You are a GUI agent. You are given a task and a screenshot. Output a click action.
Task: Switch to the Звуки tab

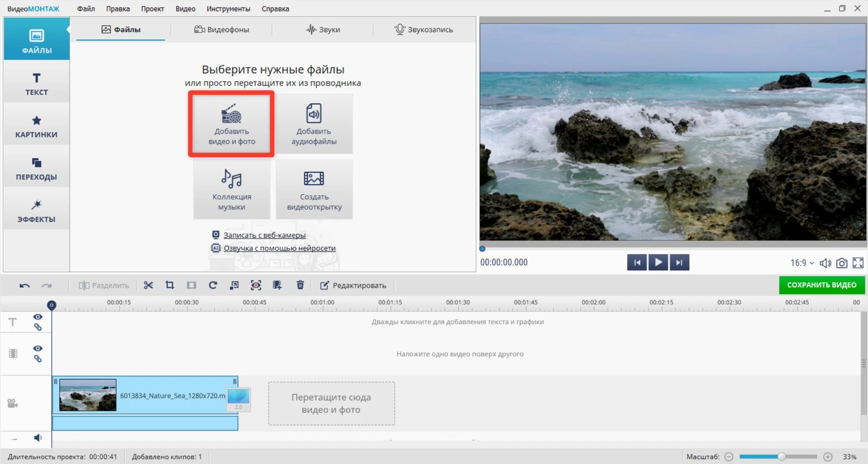[323, 29]
